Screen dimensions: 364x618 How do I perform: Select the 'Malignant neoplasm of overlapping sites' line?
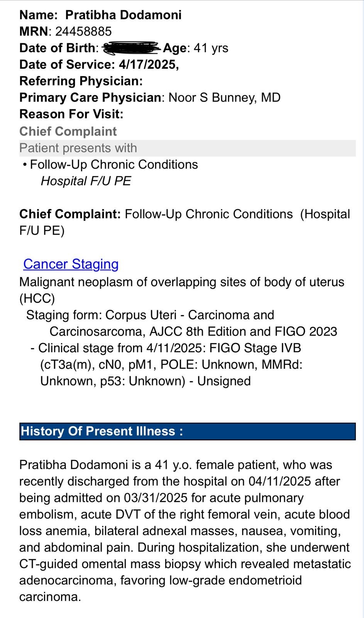[x=181, y=282]
